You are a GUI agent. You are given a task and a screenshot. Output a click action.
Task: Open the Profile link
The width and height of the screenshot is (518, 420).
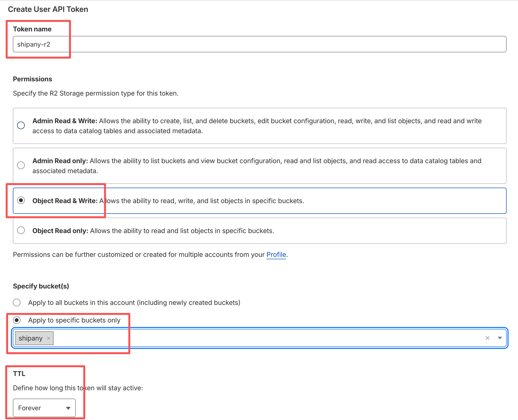point(276,254)
